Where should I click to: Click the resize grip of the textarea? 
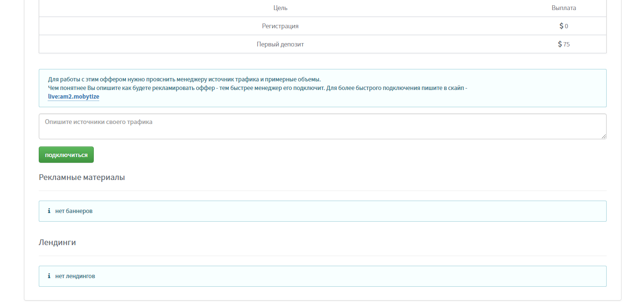click(604, 136)
